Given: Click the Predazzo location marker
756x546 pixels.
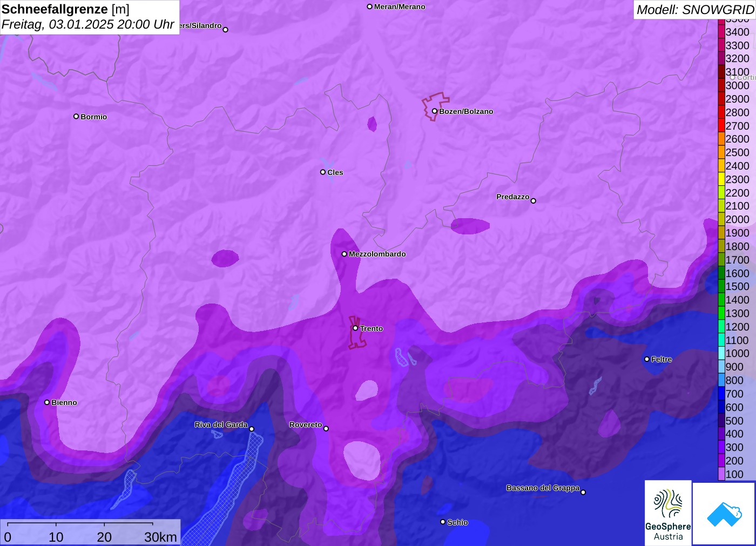Looking at the screenshot, I should pos(534,201).
